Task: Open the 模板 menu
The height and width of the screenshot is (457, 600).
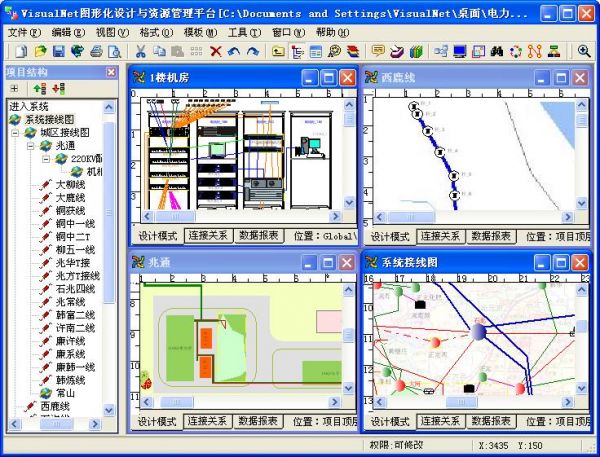Action: click(200, 33)
